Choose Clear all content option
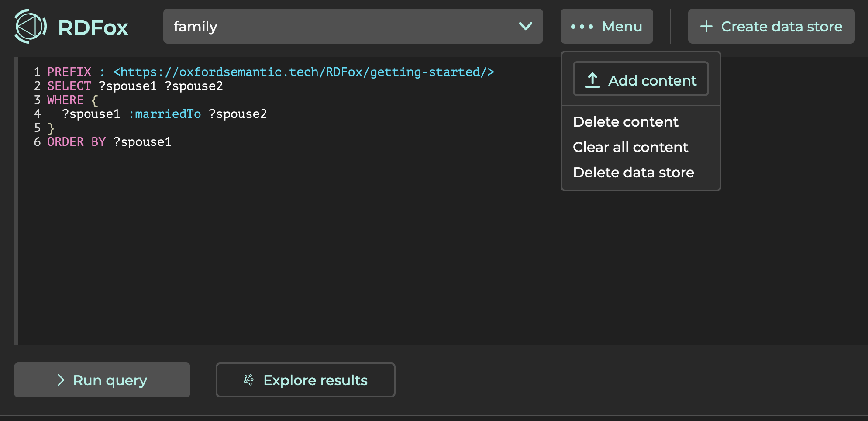 [x=630, y=147]
